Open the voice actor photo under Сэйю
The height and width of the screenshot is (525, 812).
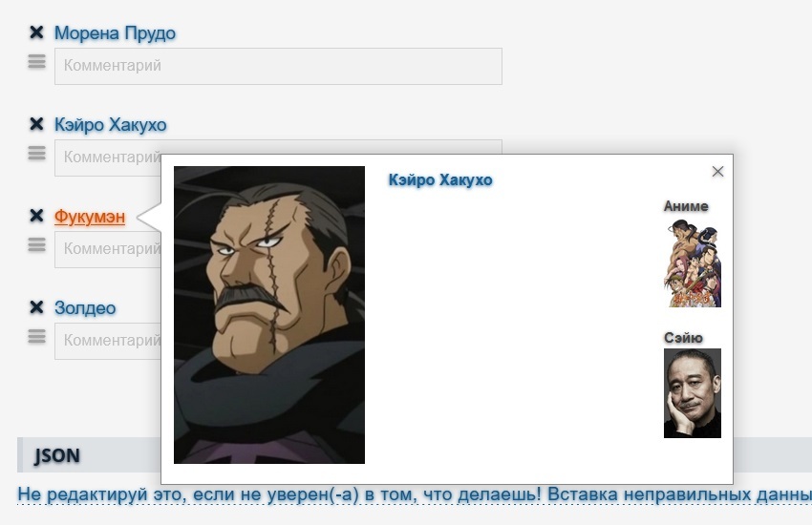pyautogui.click(x=693, y=393)
